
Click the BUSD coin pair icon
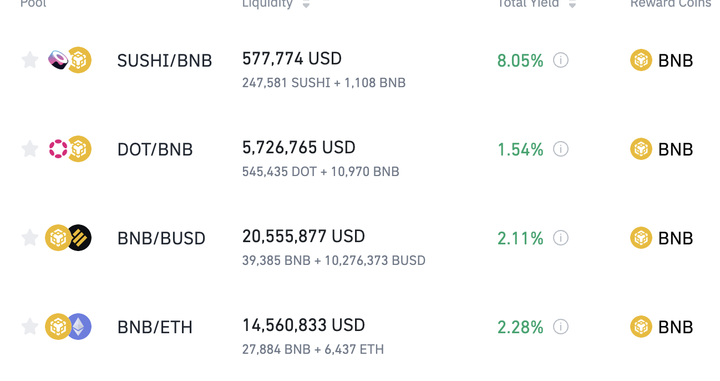79,238
